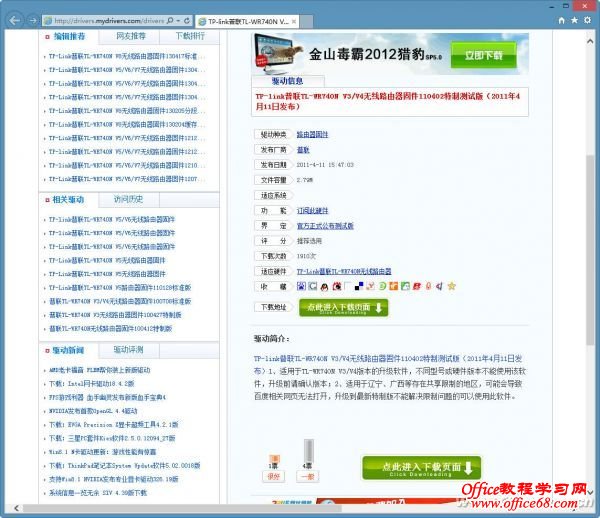This screenshot has width=600, height=518.
Task: Open the news link about 三星PC套件Kies软件
Action: point(112,438)
